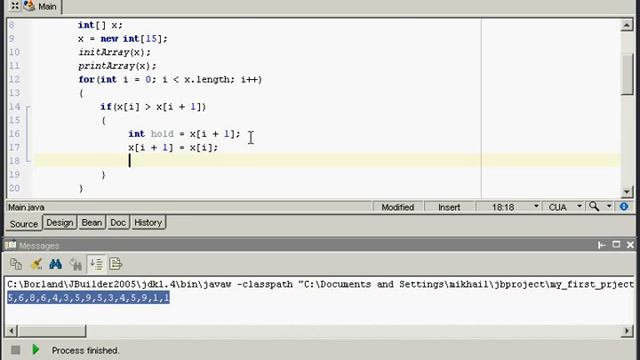Click editor scroll down arrow
640x360 pixels.
coord(627,191)
